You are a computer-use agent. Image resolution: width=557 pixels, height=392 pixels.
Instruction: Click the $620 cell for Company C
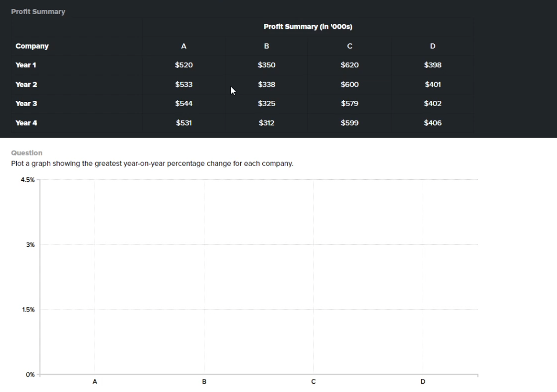click(x=349, y=65)
